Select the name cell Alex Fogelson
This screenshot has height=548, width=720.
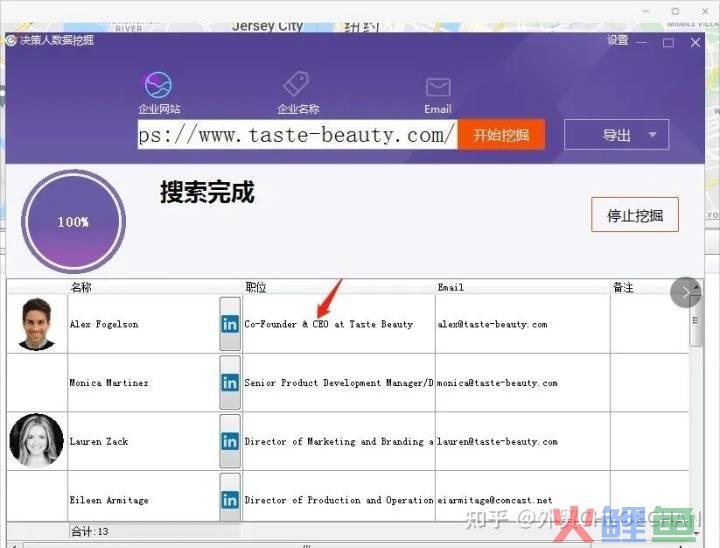click(143, 324)
